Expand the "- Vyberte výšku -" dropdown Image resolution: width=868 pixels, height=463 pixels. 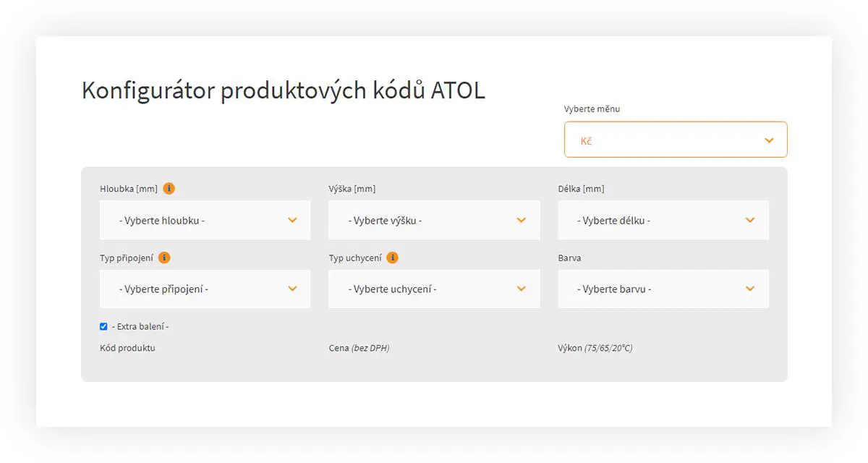[433, 220]
